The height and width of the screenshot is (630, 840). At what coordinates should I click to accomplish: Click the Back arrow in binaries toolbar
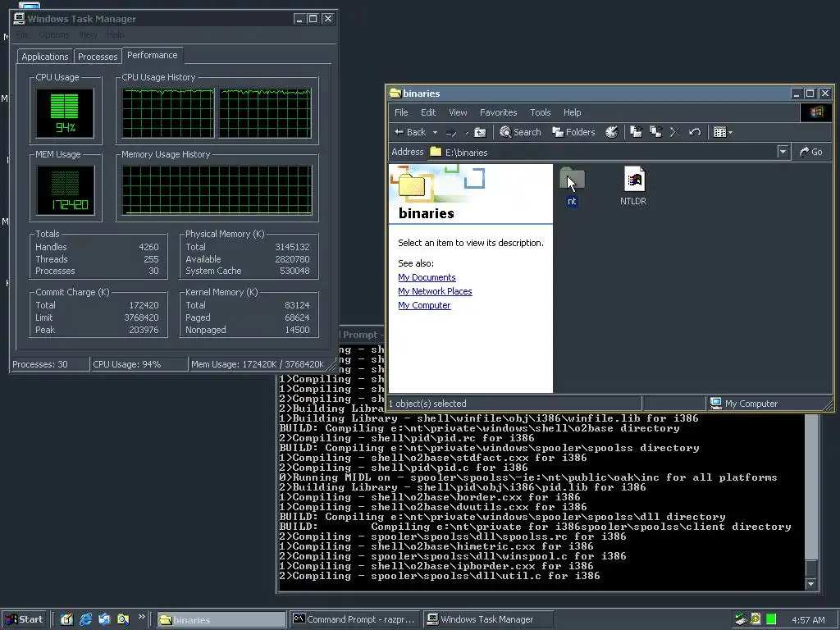pyautogui.click(x=410, y=132)
